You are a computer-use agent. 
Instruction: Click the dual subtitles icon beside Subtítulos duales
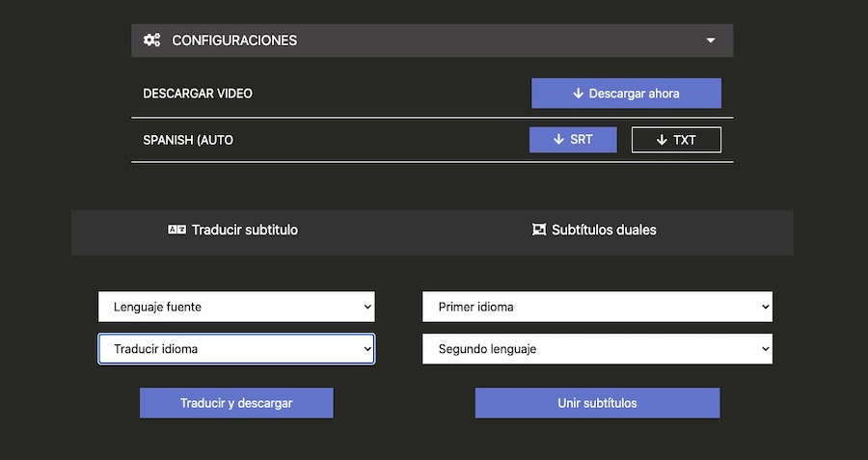click(x=539, y=230)
